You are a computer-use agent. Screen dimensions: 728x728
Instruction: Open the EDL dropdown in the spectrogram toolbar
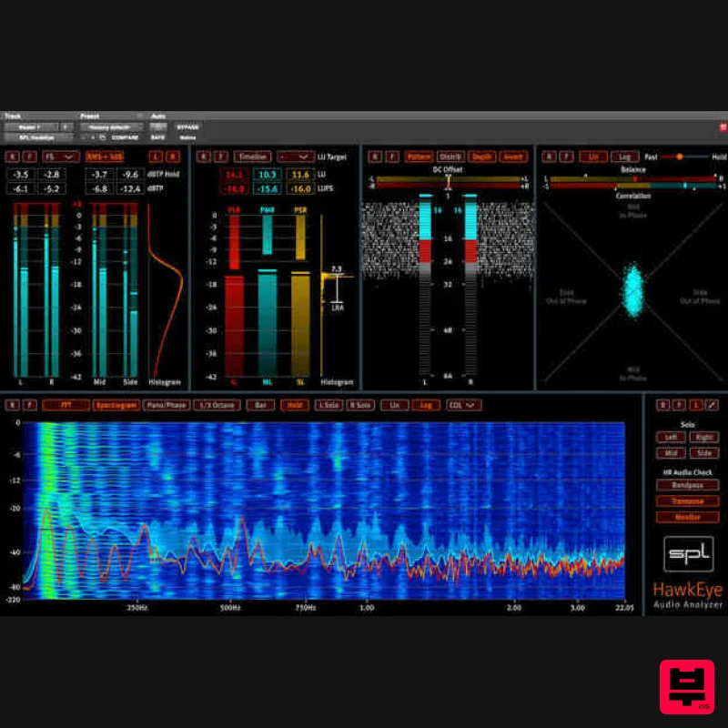pos(464,405)
